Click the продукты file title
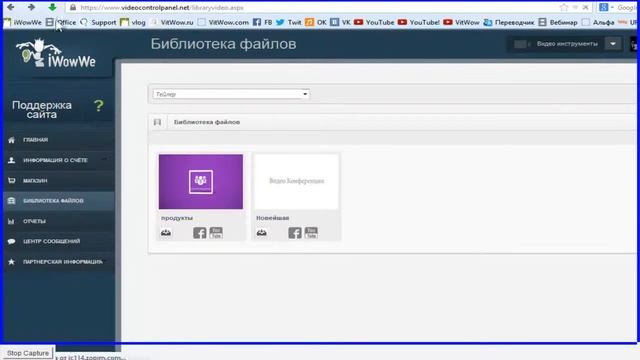The image size is (640, 360). coord(177,218)
